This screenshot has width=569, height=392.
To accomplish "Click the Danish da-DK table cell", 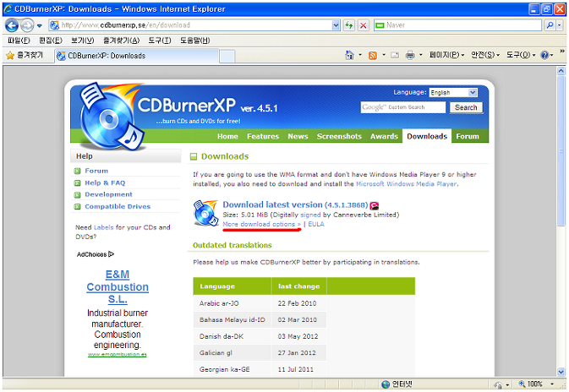I will [233, 336].
